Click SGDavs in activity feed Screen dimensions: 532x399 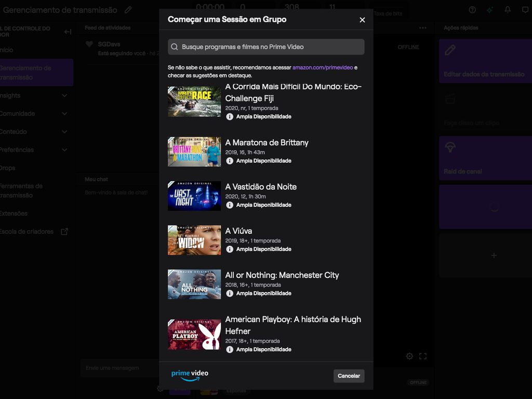point(109,44)
